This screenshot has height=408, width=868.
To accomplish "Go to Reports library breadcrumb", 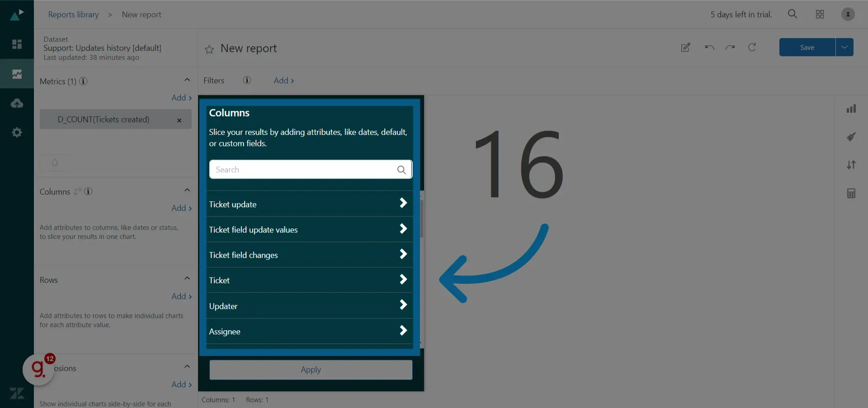I will 73,14.
